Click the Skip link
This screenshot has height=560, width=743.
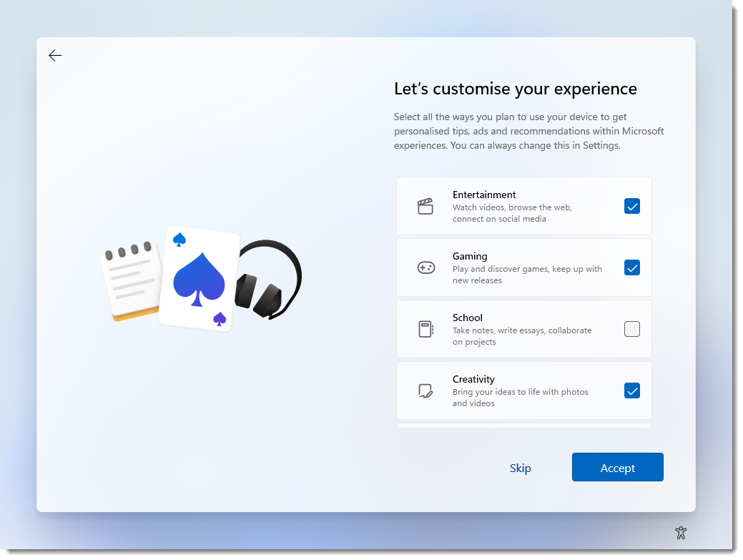pyautogui.click(x=521, y=468)
